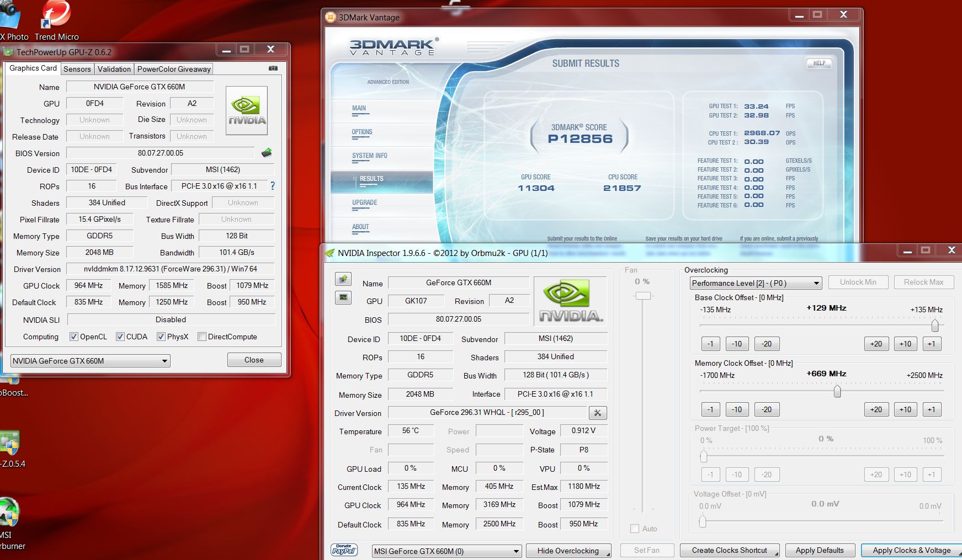Click BIOS Version field in GPU-Z

[x=161, y=153]
